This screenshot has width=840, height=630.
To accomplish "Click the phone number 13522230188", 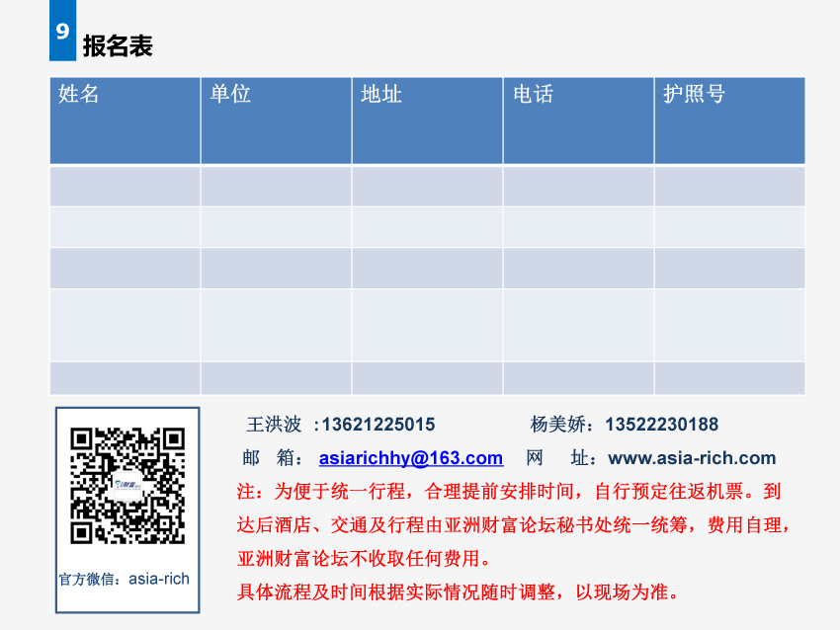I will (662, 425).
